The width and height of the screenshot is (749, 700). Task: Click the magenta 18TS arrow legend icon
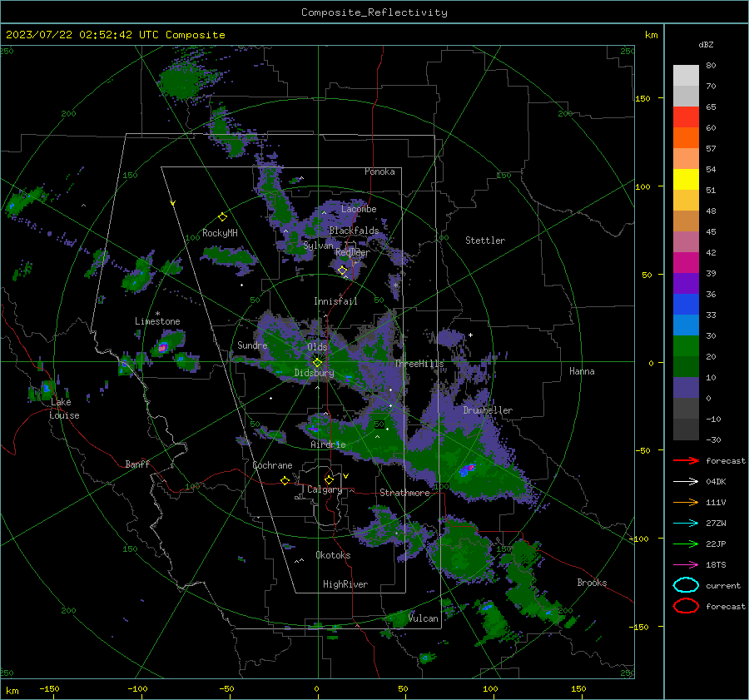click(x=686, y=565)
